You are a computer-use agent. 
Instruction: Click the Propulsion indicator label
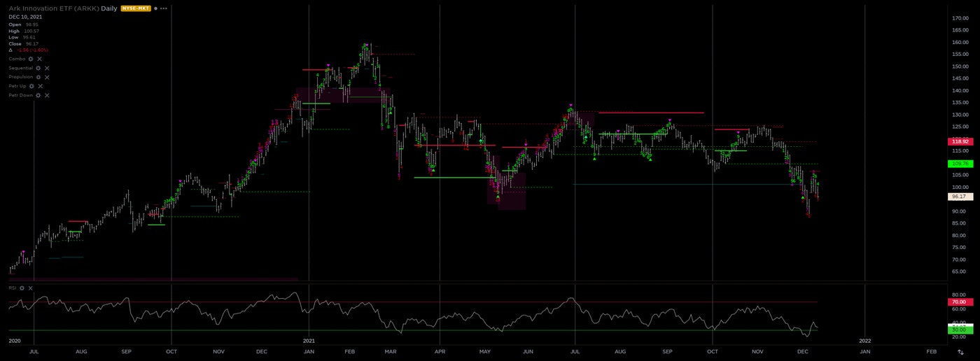(x=20, y=77)
